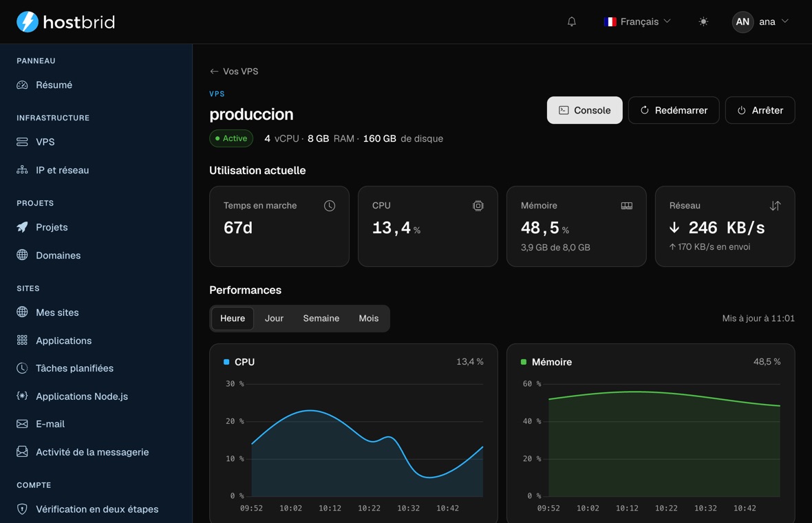Click the 3,9 GB de 8,0 GB text
812x523 pixels.
pyautogui.click(x=555, y=248)
